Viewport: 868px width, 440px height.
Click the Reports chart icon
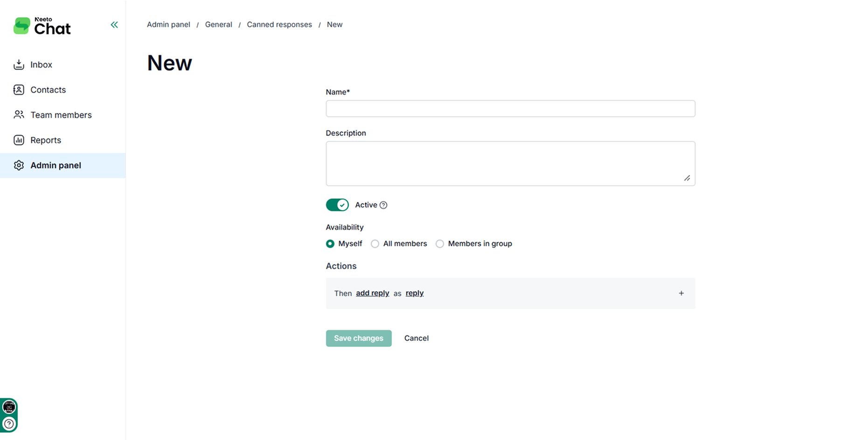[x=19, y=140]
